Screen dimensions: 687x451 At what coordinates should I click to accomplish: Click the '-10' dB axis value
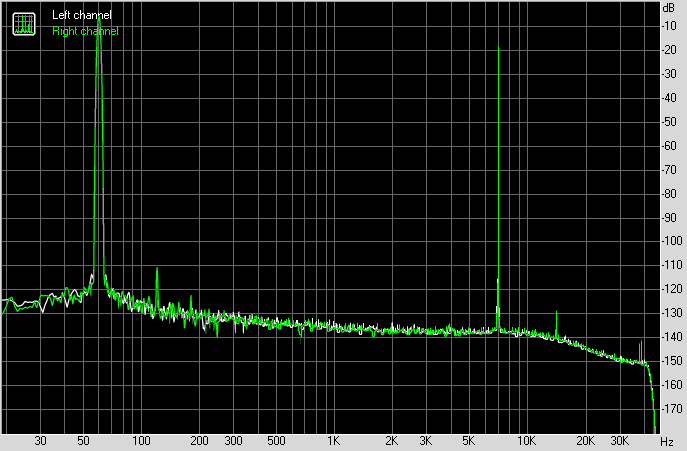point(669,26)
